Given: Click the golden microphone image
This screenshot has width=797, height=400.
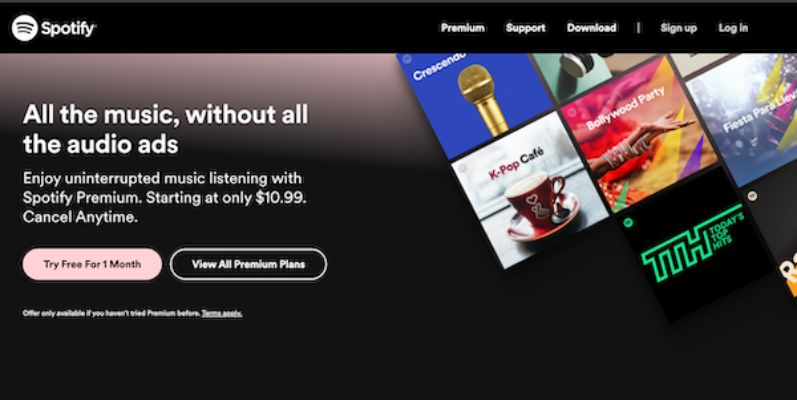Looking at the screenshot, I should tap(482, 99).
